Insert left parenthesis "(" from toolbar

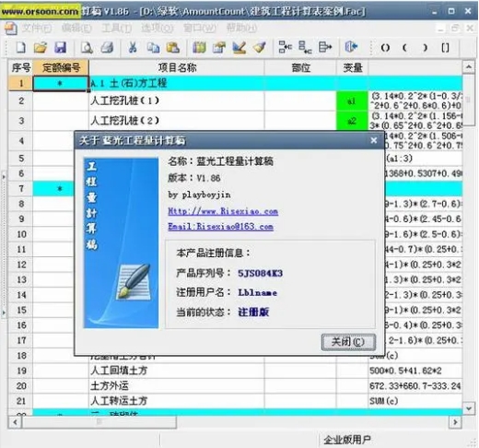404,48
